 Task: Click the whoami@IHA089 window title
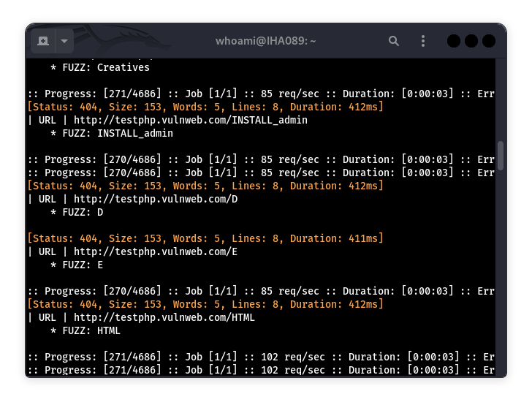pyautogui.click(x=266, y=41)
